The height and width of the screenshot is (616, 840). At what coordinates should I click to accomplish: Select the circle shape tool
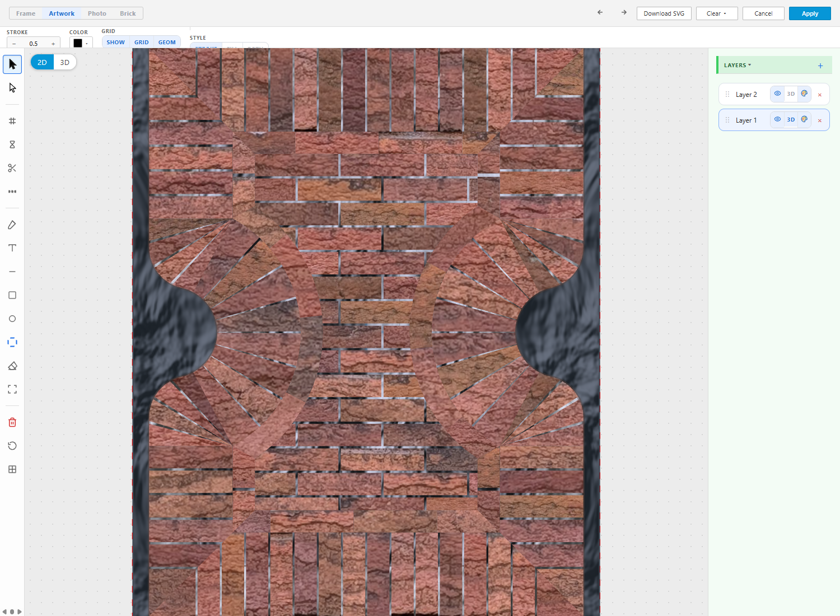coord(12,319)
